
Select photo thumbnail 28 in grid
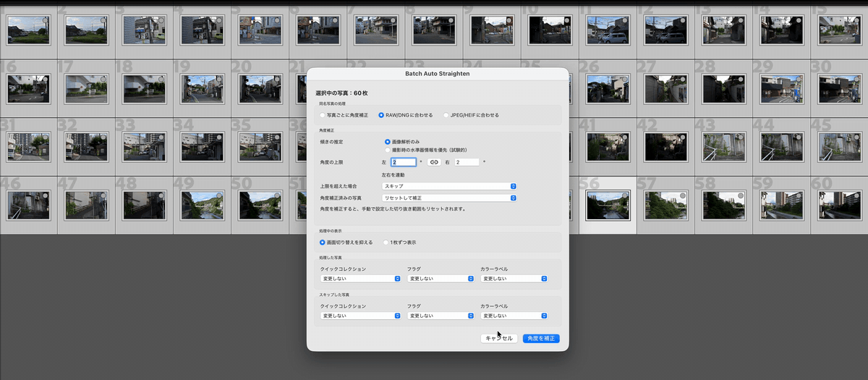click(x=723, y=88)
